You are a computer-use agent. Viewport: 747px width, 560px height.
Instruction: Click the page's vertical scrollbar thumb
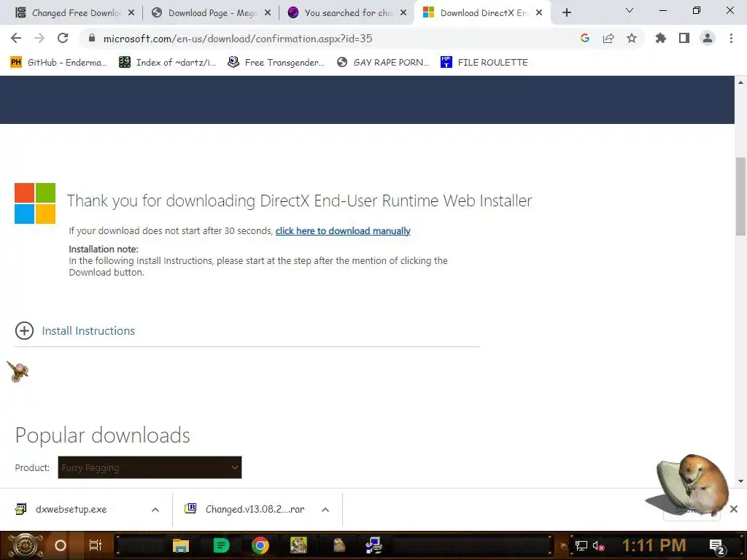point(741,196)
